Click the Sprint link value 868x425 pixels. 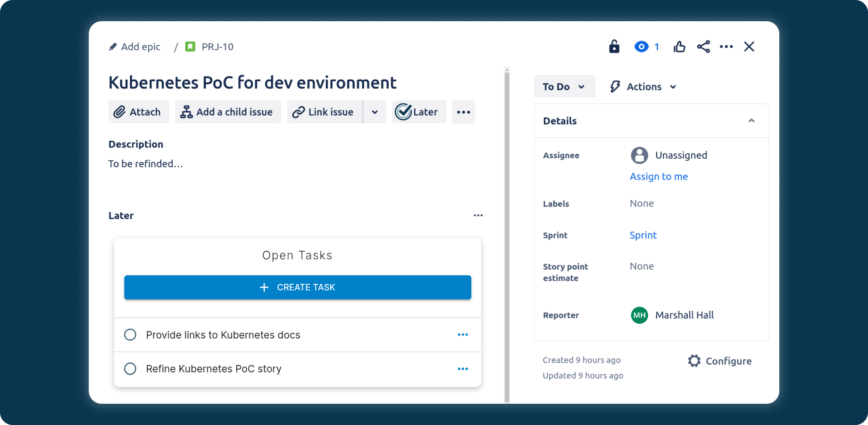(x=643, y=235)
